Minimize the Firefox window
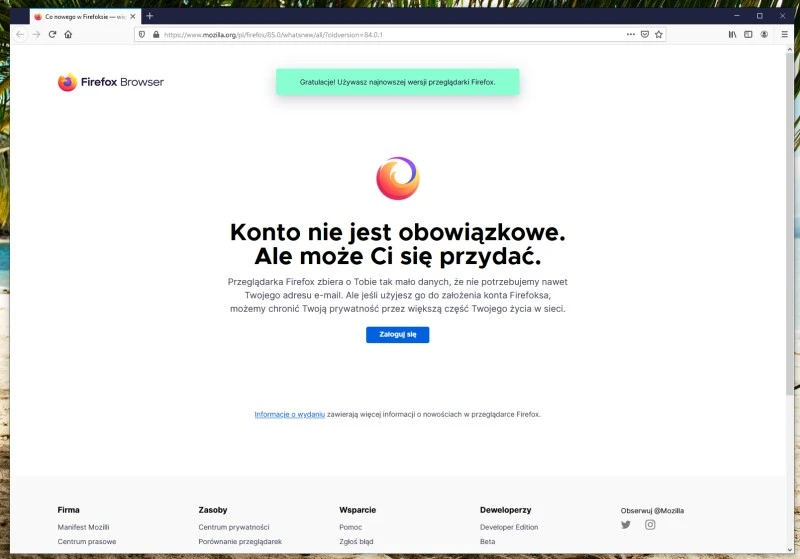This screenshot has width=800, height=559. pos(737,16)
